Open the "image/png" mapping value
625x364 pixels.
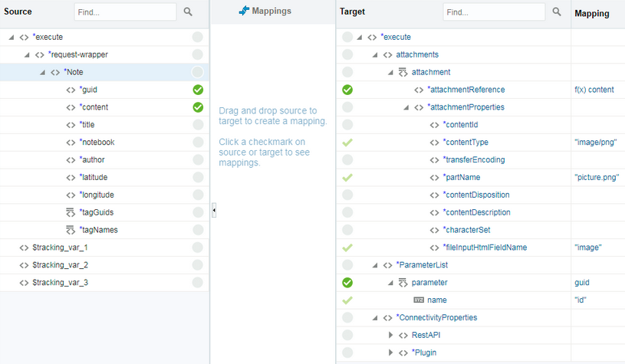(x=596, y=142)
